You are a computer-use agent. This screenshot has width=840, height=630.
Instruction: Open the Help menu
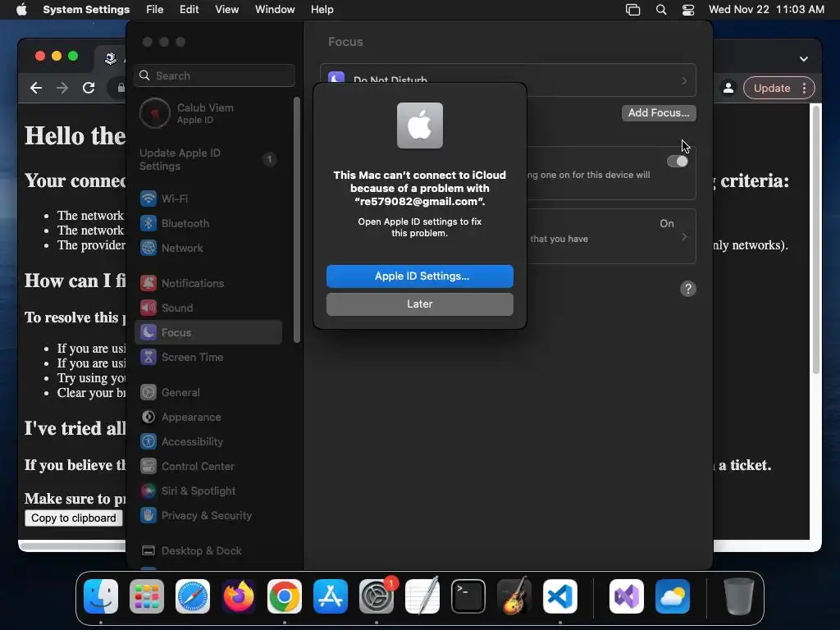322,10
